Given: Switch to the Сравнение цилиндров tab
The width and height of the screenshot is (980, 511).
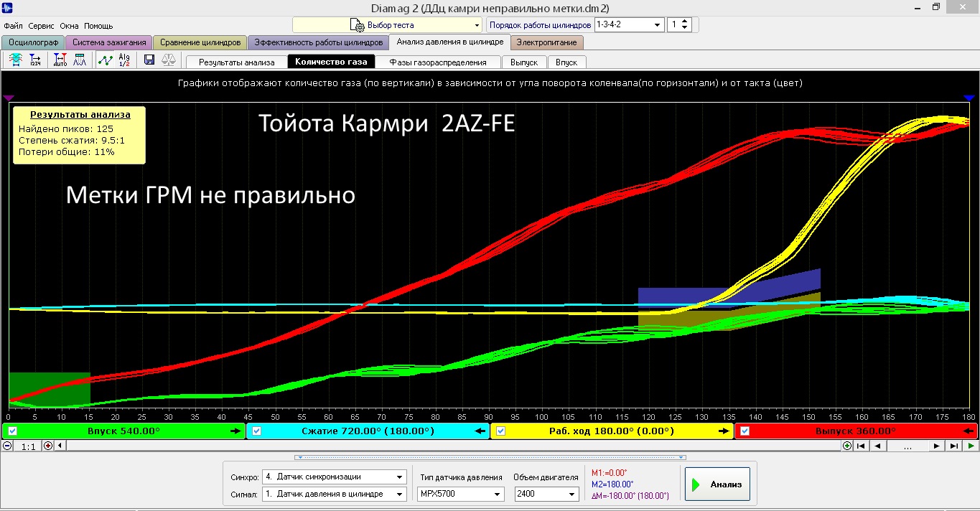Looking at the screenshot, I should (x=200, y=42).
